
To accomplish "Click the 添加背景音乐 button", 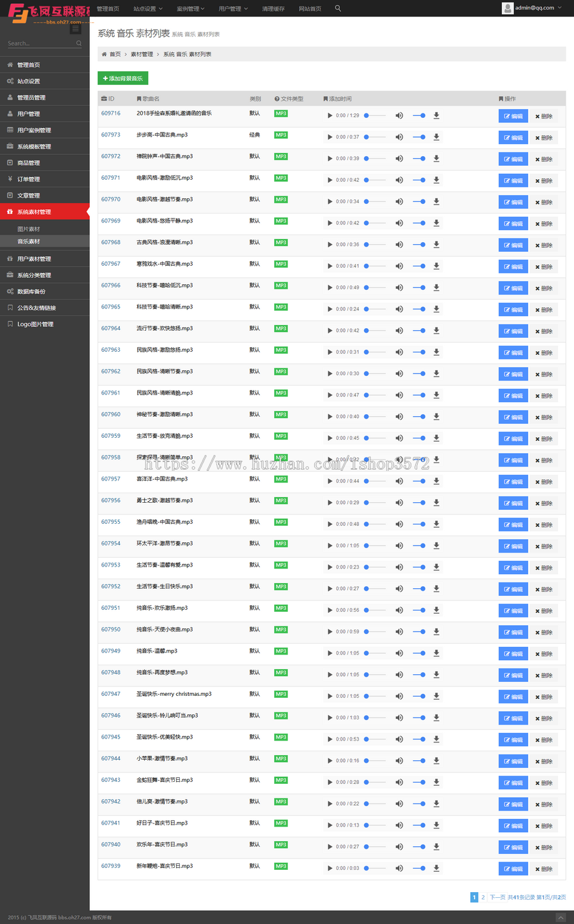I will pyautogui.click(x=123, y=78).
